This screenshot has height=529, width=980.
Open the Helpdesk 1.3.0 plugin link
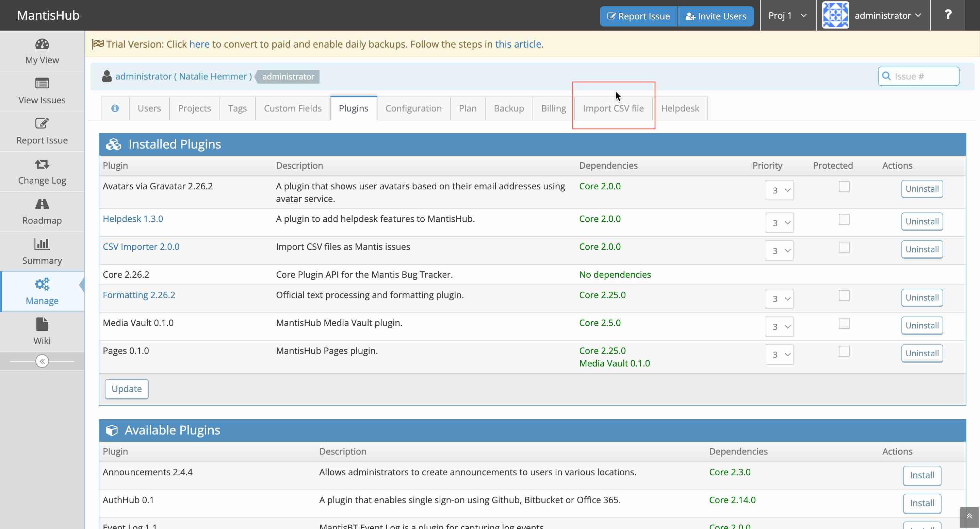click(133, 219)
